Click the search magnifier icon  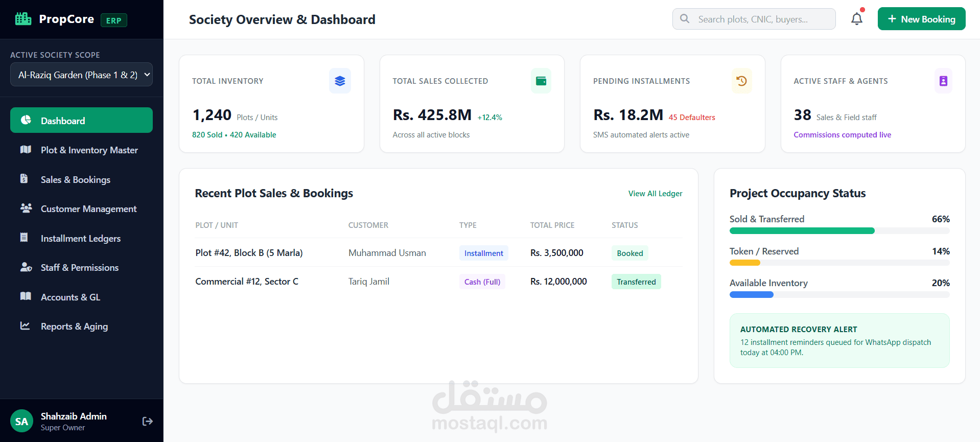point(685,19)
